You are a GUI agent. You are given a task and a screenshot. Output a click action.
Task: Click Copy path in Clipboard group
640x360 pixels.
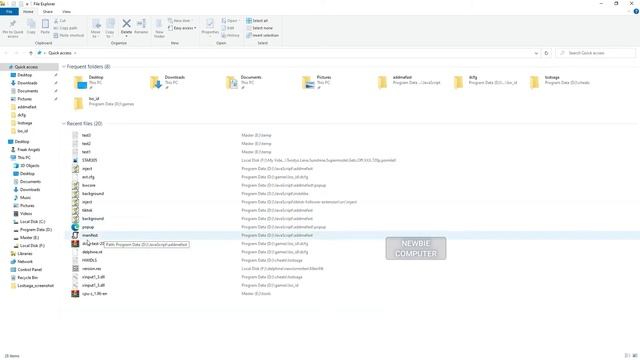(x=65, y=28)
